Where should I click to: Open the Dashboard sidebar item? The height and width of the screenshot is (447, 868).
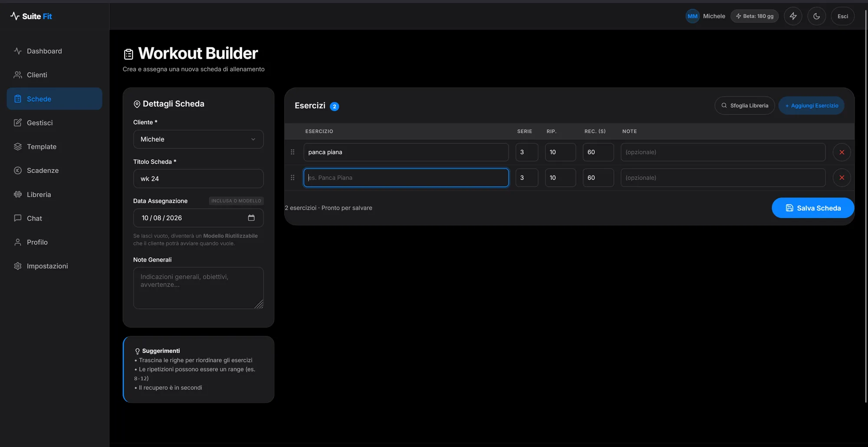tap(54, 51)
